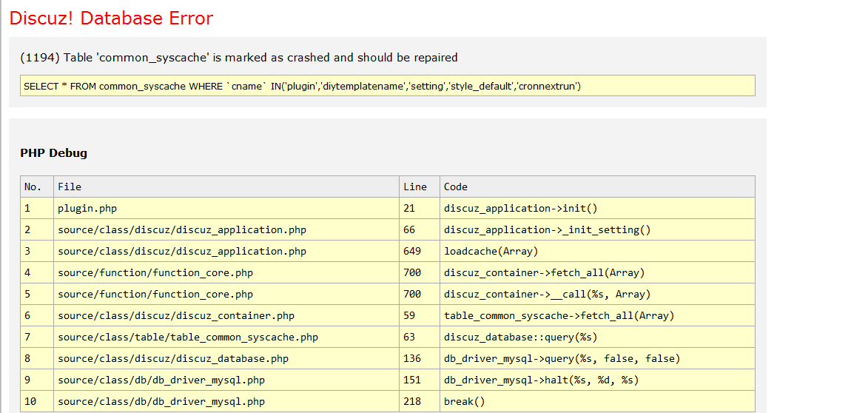Click the line number 136 cell
The image size is (868, 413).
coord(420,359)
